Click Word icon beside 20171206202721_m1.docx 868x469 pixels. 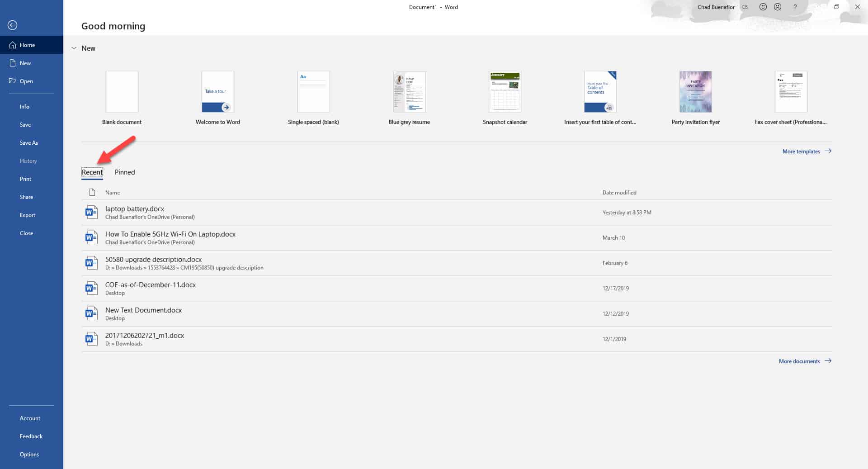point(91,339)
